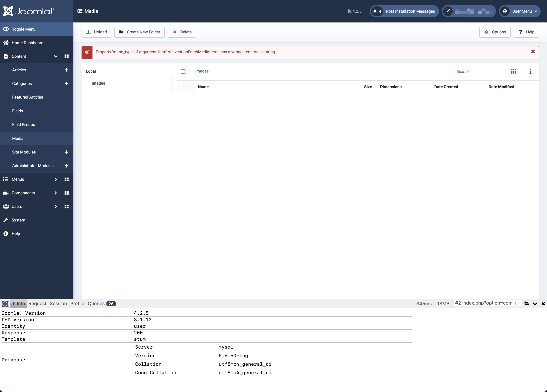Open Content dashboard grid icon

(67, 56)
